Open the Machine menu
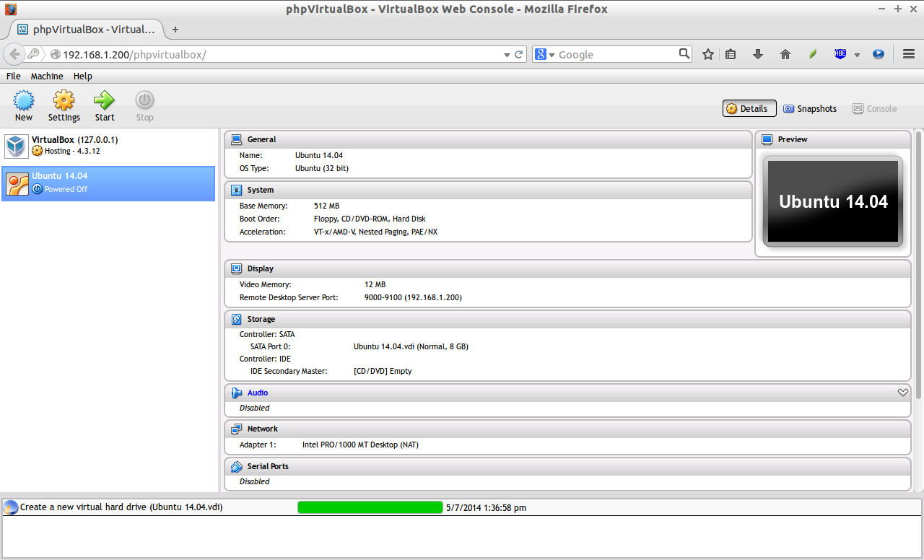Image resolution: width=924 pixels, height=560 pixels. pos(47,76)
